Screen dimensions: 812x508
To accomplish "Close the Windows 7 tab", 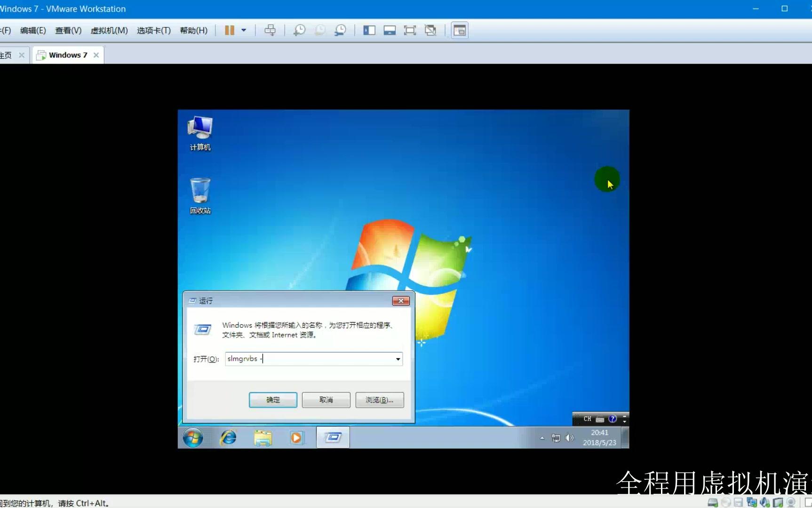I will pos(96,55).
